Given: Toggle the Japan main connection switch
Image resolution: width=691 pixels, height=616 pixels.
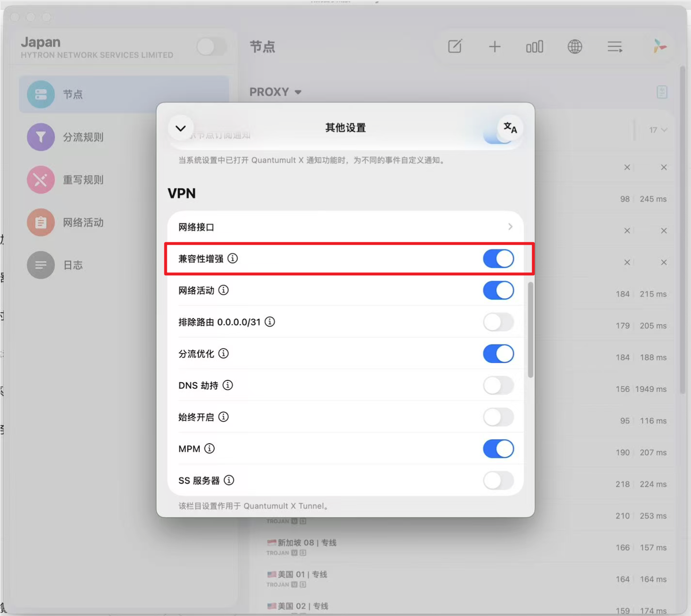Looking at the screenshot, I should pyautogui.click(x=212, y=47).
